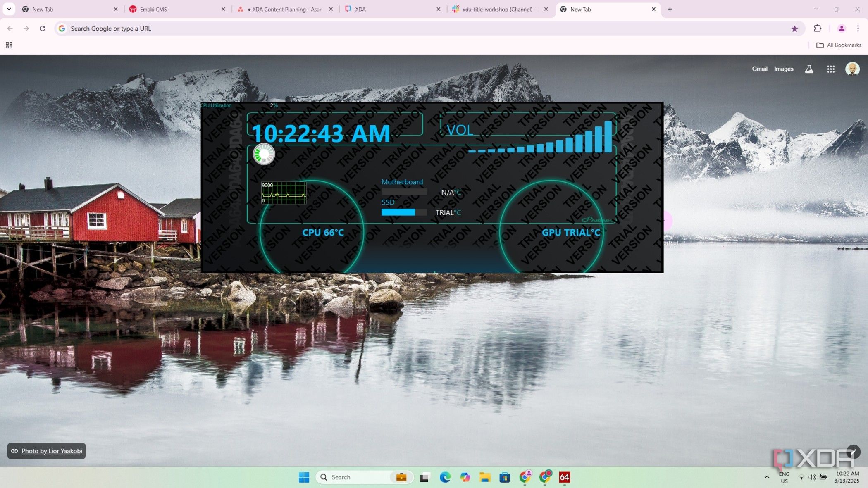The height and width of the screenshot is (488, 868).
Task: Click the GPU TRIAL°C reading
Action: coord(571,233)
